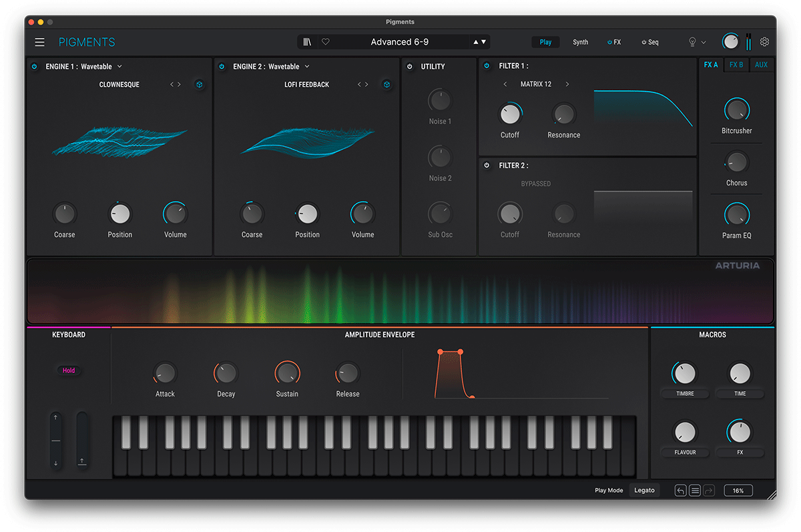The height and width of the screenshot is (532, 801).
Task: Click the amplitude envelope graph
Action: [x=522, y=374]
